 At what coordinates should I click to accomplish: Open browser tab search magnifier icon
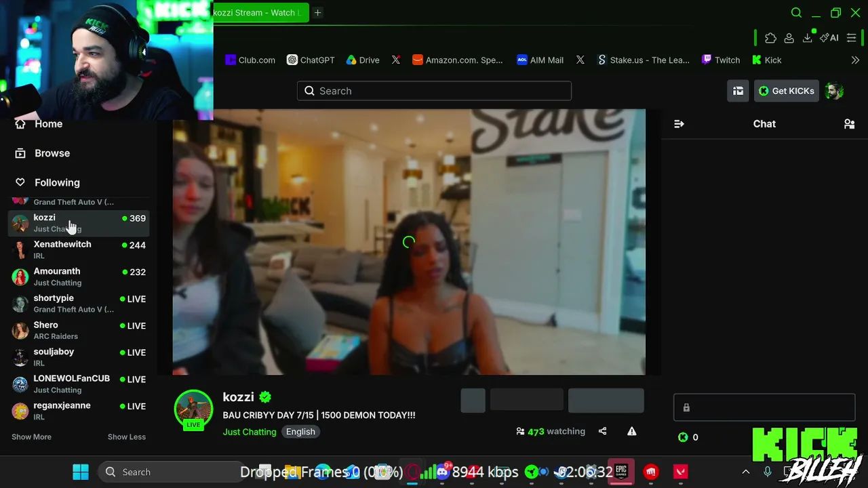(x=796, y=13)
